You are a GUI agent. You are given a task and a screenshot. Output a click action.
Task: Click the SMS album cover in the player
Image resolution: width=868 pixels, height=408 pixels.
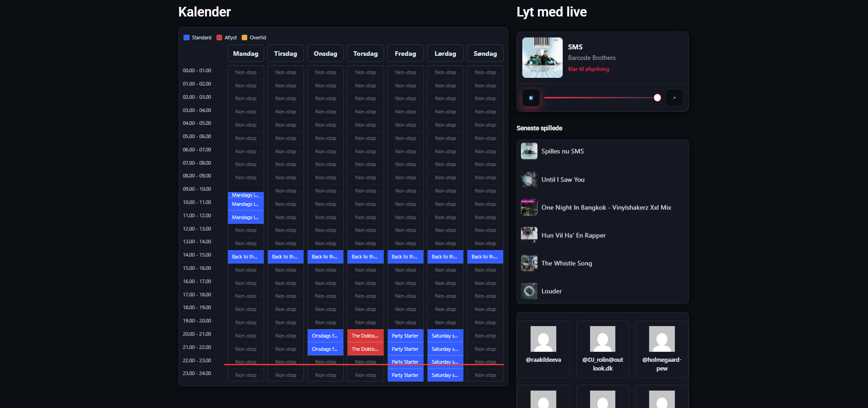pyautogui.click(x=542, y=58)
